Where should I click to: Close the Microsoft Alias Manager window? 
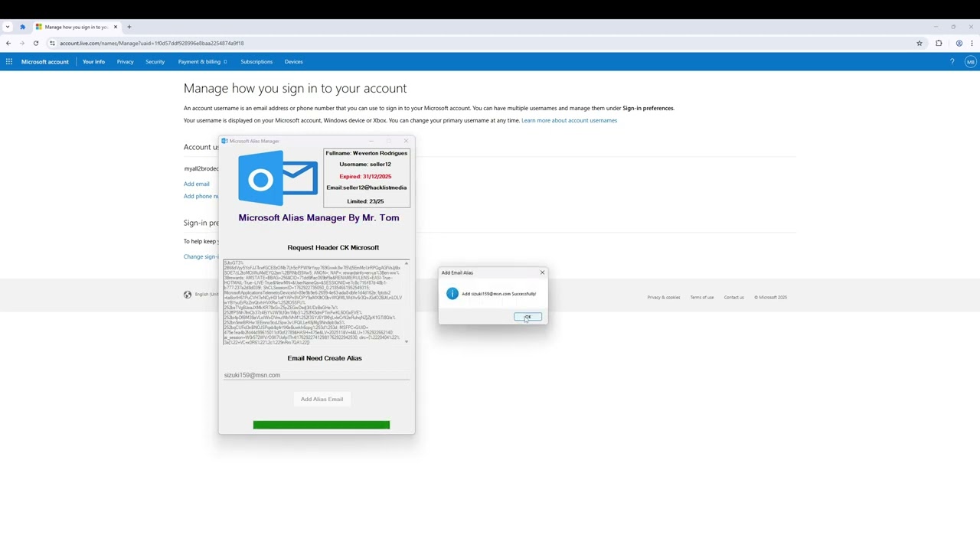(406, 141)
